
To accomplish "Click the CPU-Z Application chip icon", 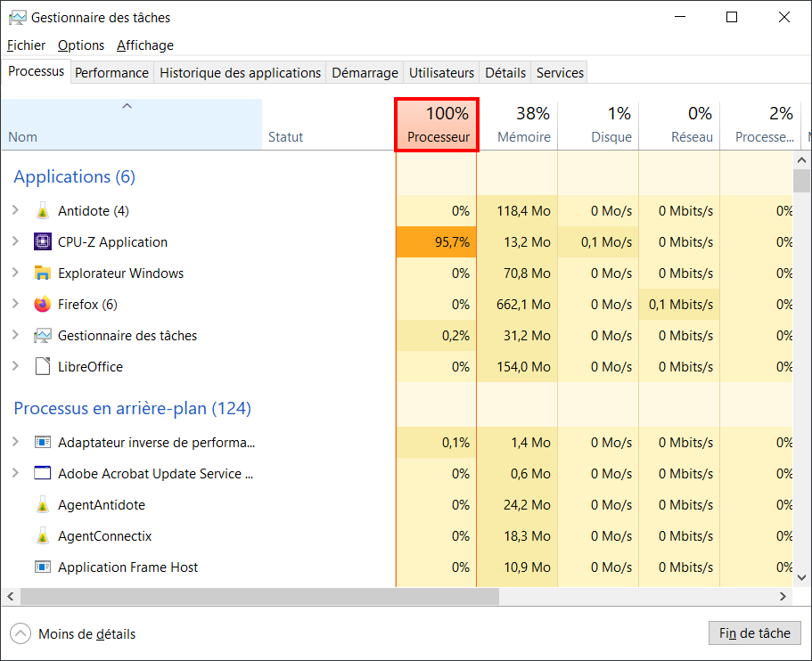I will pos(43,241).
